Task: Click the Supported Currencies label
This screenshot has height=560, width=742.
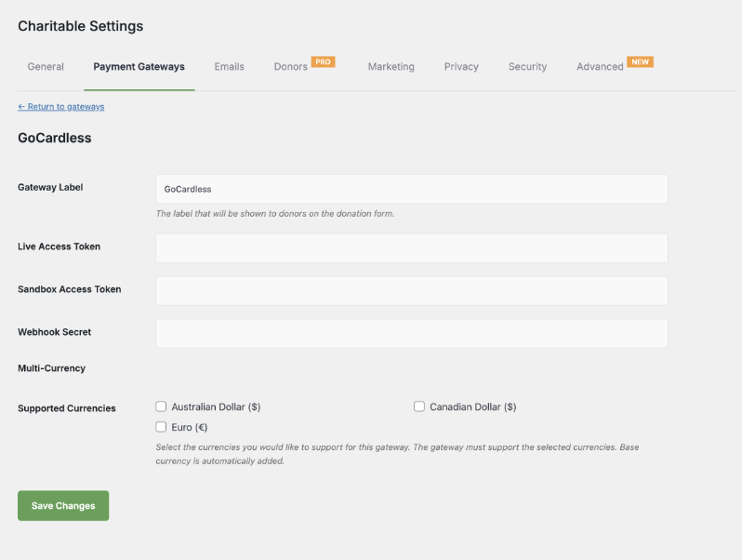Action: pyautogui.click(x=67, y=408)
